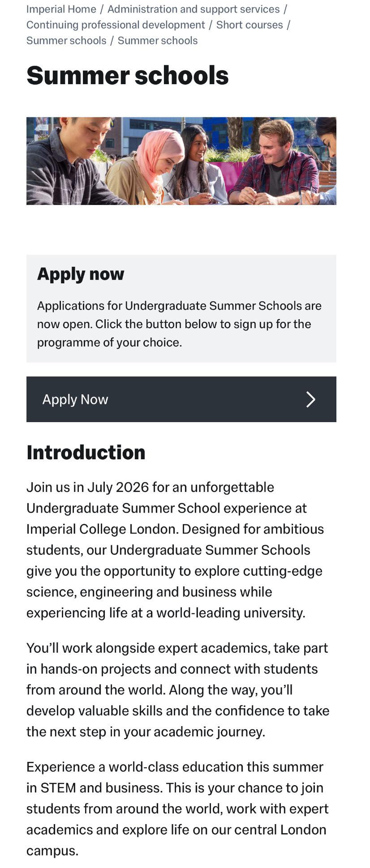Click the Introduction section heading
The width and height of the screenshot is (370, 868).
(86, 453)
